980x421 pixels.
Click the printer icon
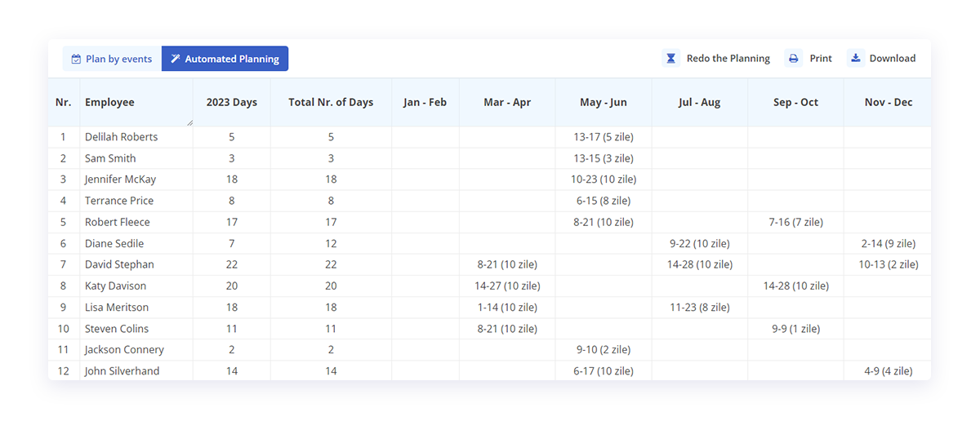tap(794, 59)
